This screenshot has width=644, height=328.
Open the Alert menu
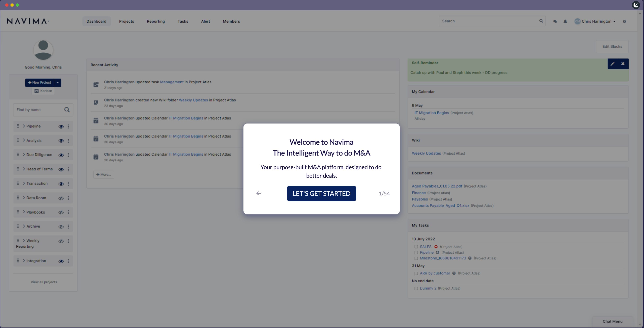point(205,22)
